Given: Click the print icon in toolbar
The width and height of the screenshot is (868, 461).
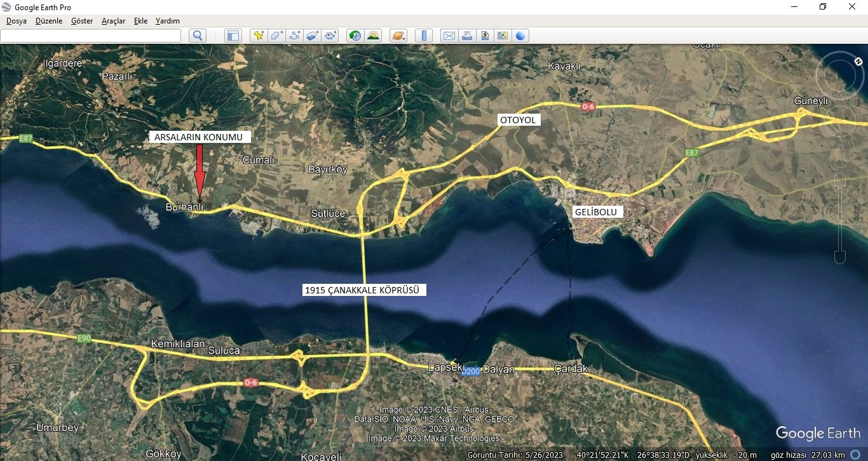Looking at the screenshot, I should [x=467, y=36].
